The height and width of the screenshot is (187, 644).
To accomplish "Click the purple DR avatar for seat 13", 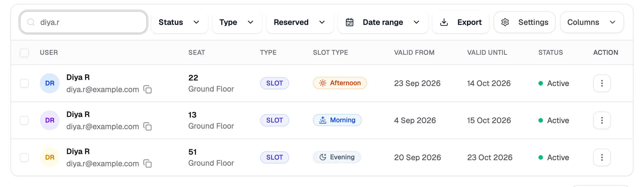I will click(50, 120).
